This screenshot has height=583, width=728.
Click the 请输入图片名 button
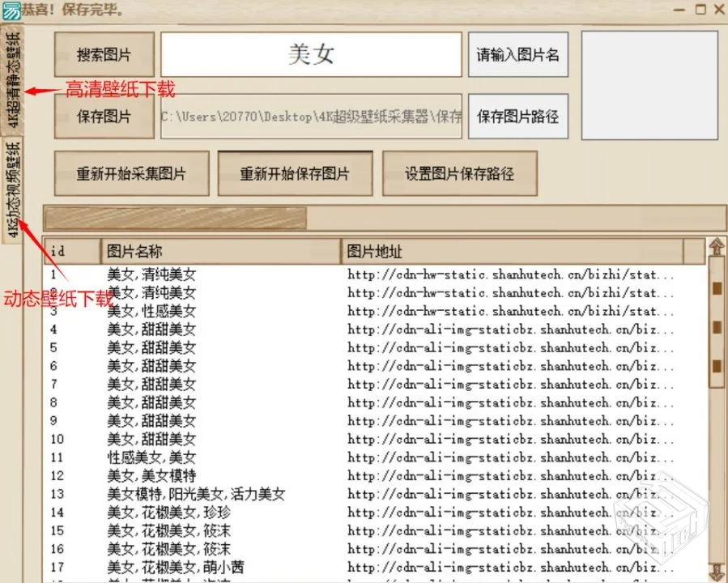[517, 54]
